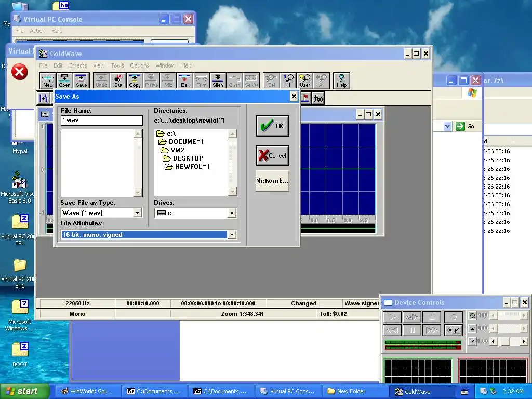Click the Virtual PC Console taskbar button

(x=288, y=391)
